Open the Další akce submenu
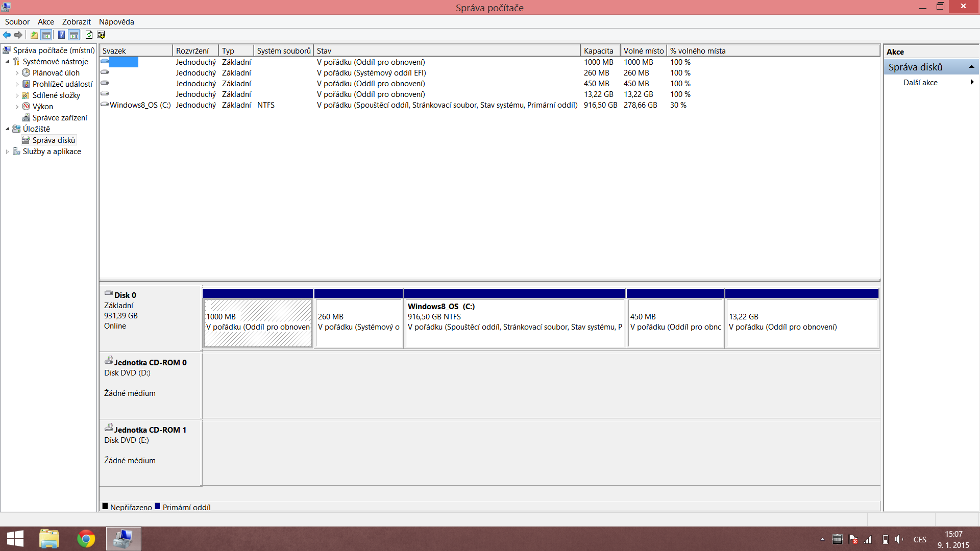Screen dimensions: 980x551 coord(920,83)
